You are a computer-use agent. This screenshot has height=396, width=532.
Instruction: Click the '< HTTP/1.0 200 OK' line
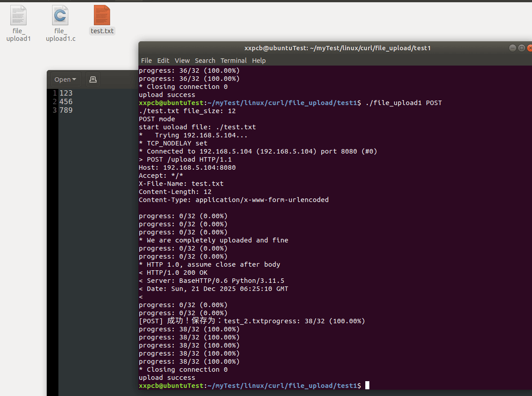coord(173,273)
